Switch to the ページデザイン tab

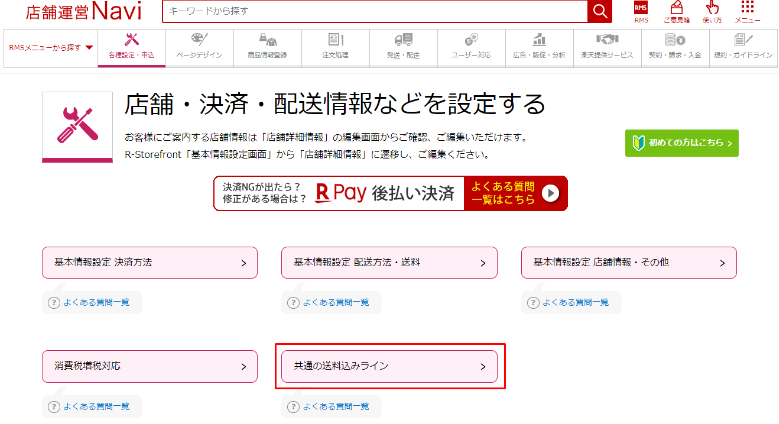pyautogui.click(x=199, y=48)
